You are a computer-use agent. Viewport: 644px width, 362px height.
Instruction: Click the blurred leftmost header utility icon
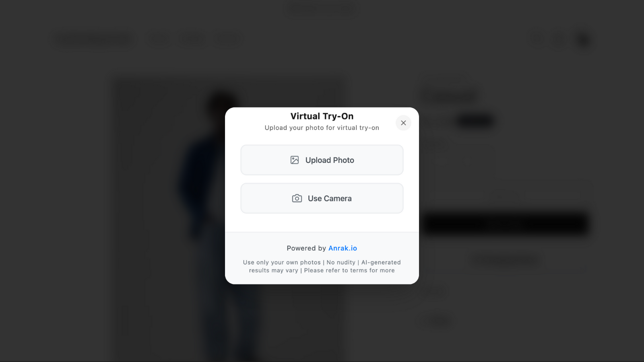(535, 39)
